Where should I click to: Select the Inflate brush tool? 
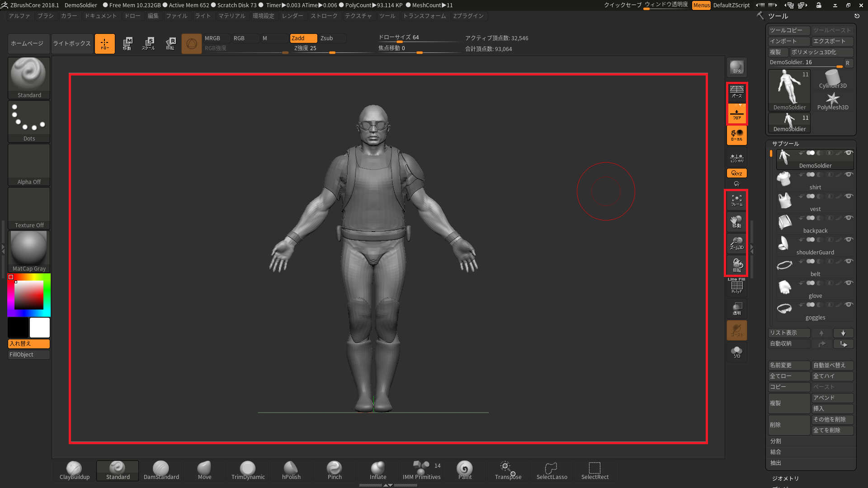pyautogui.click(x=378, y=469)
